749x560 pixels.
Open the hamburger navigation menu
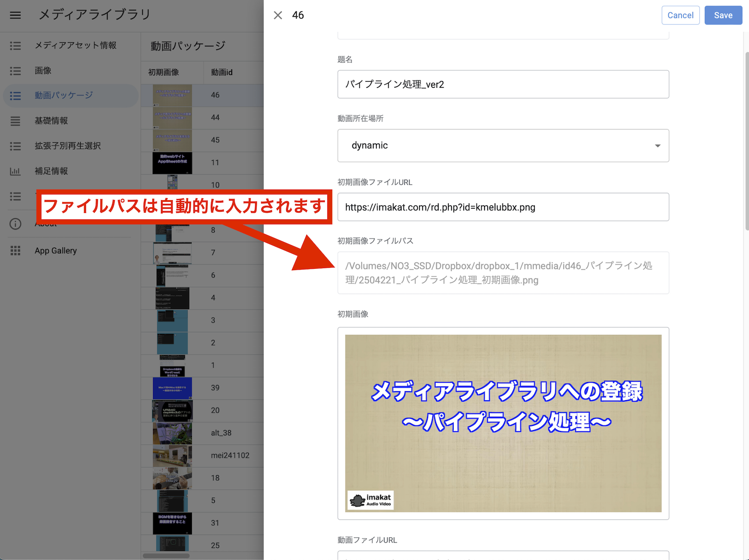coord(15,15)
